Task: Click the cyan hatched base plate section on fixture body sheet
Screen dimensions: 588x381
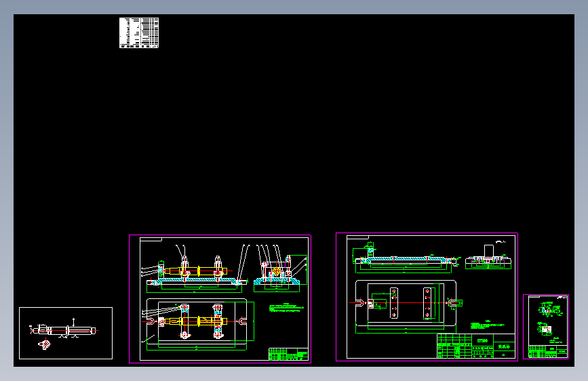Action: (x=404, y=260)
